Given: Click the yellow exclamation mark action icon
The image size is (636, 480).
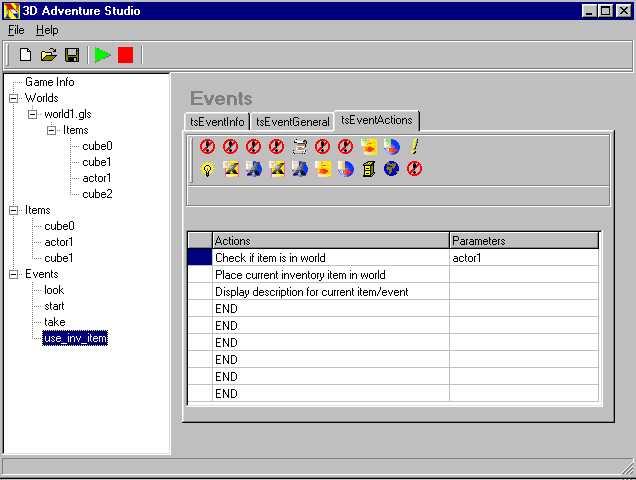Looking at the screenshot, I should [x=414, y=147].
